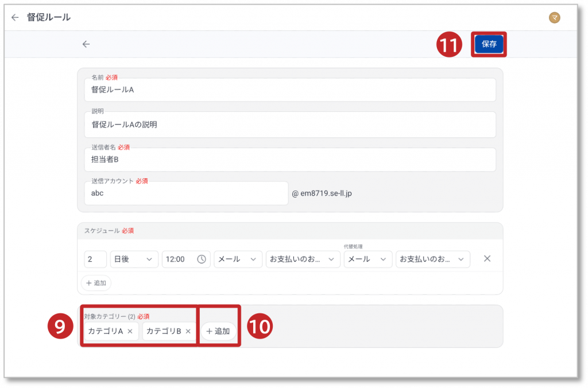Click the 名前 field containing 督促ルールA
Viewport: 588px width, 388px height.
click(290, 90)
